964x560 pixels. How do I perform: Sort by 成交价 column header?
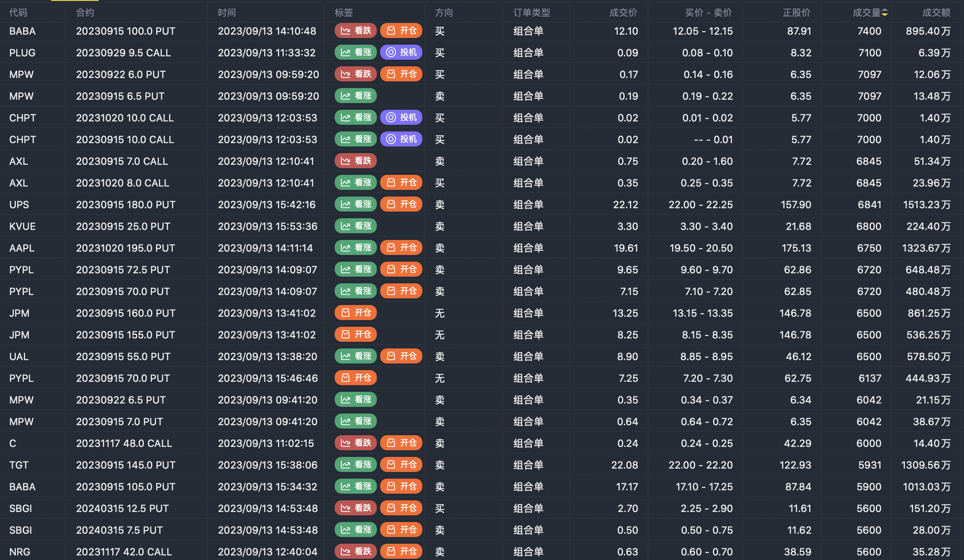click(x=623, y=13)
